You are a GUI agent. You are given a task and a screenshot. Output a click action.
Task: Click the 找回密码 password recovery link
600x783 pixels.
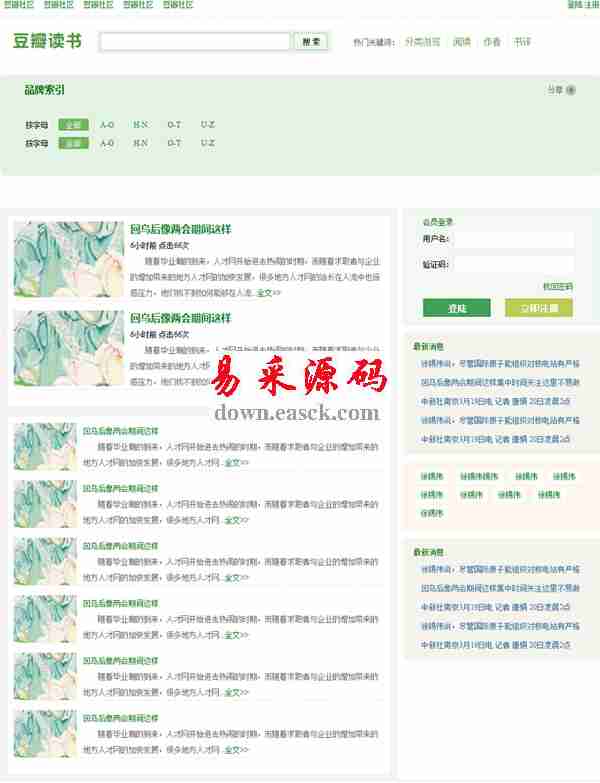(557, 287)
